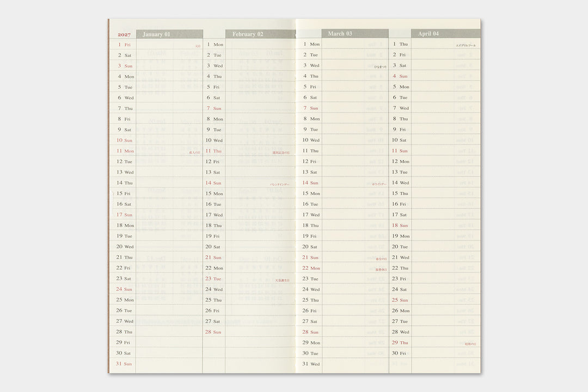The image size is (588, 392).
Task: Select the April 04 month header
Action: coord(445,34)
